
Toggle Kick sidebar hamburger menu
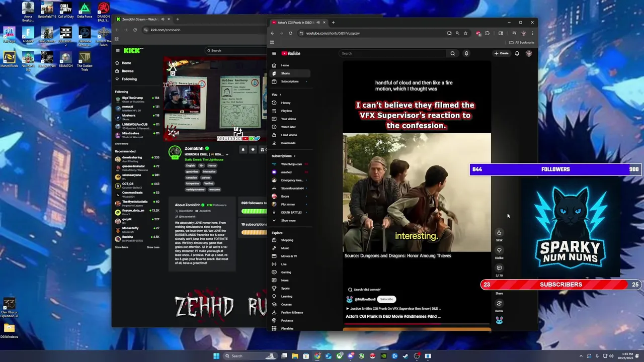pyautogui.click(x=117, y=50)
